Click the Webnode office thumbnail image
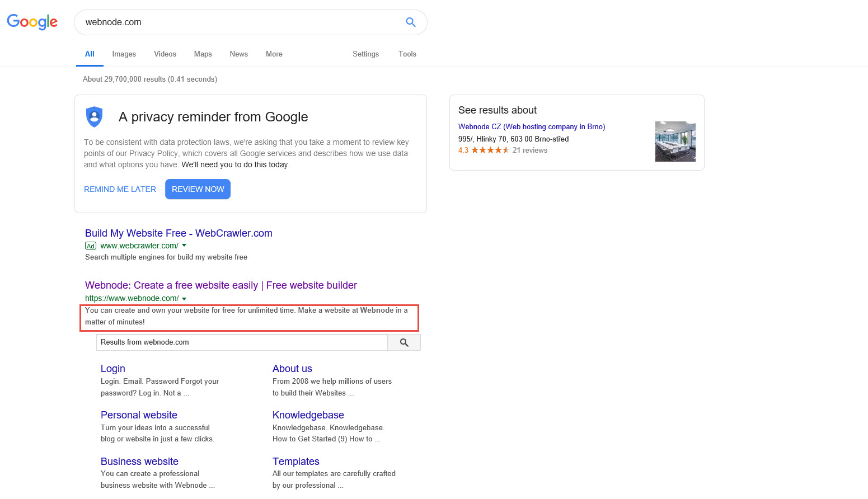This screenshot has height=499, width=868. (x=675, y=142)
